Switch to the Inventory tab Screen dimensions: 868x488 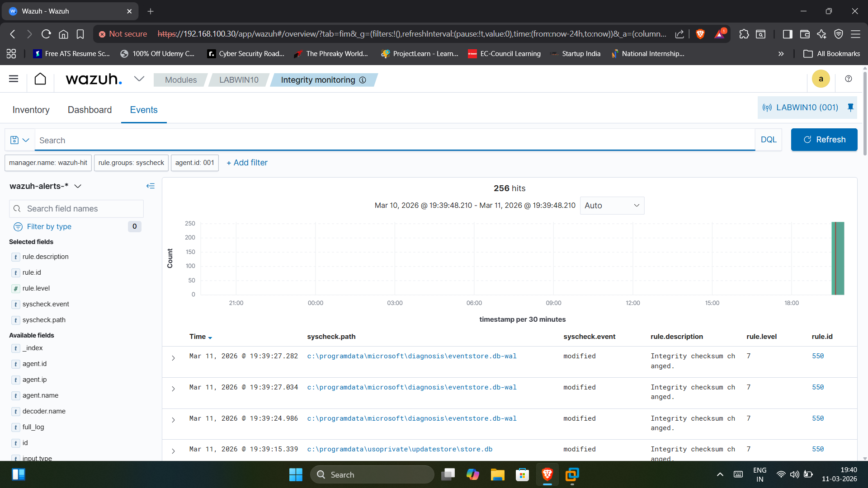tap(31, 110)
